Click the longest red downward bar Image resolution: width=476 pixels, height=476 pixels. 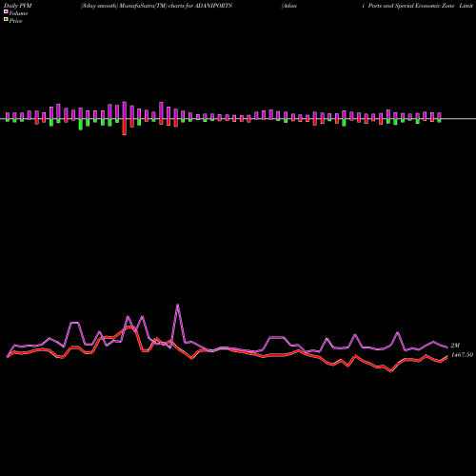125,127
